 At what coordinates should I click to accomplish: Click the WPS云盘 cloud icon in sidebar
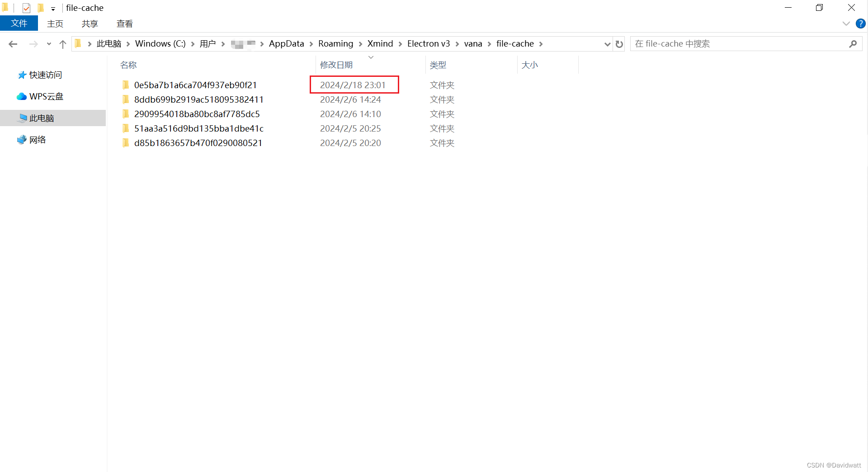point(21,96)
